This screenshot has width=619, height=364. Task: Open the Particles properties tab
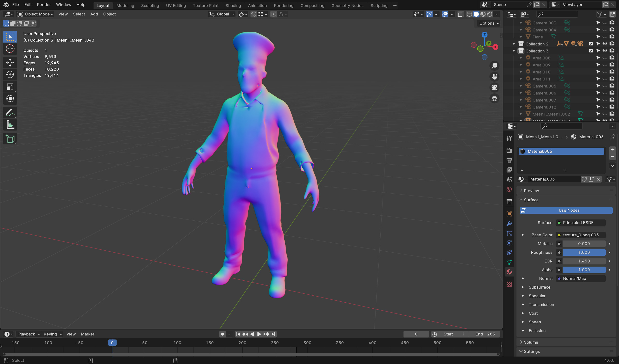click(509, 233)
